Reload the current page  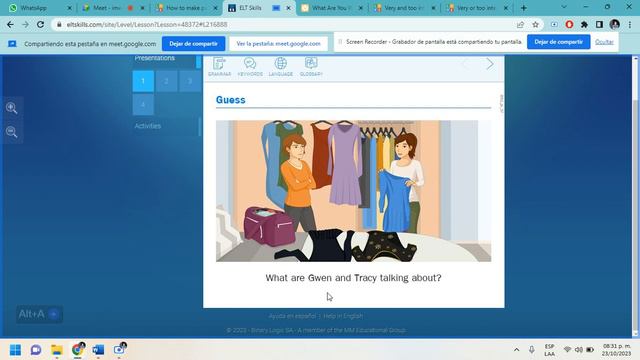[40, 24]
